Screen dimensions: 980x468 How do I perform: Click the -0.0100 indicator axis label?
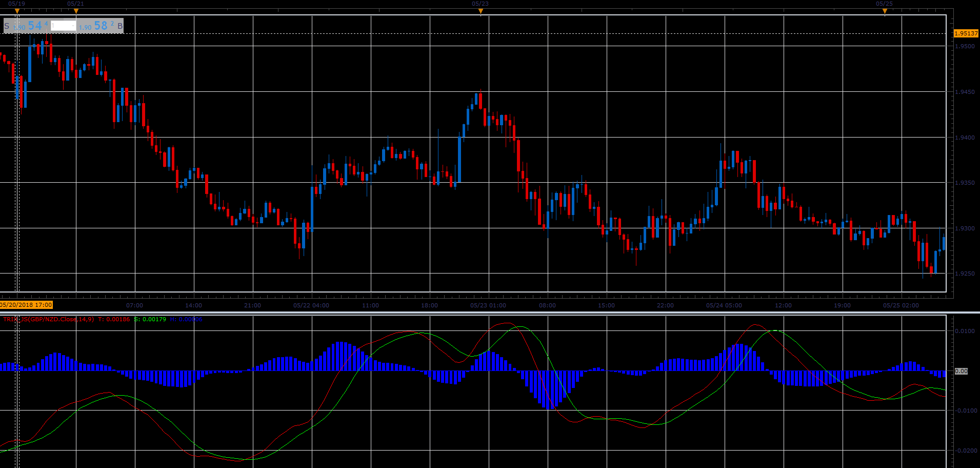pyautogui.click(x=966, y=411)
